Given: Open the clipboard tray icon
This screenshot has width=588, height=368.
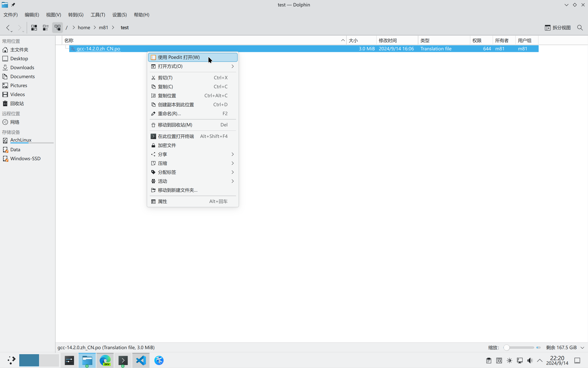Looking at the screenshot, I should tap(489, 360).
